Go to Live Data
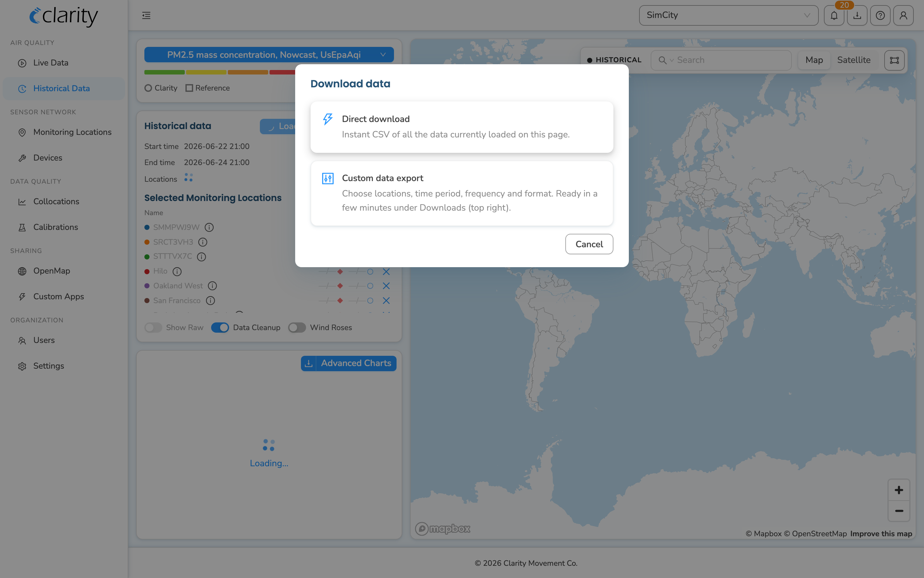The width and height of the screenshot is (924, 578). tap(64, 63)
